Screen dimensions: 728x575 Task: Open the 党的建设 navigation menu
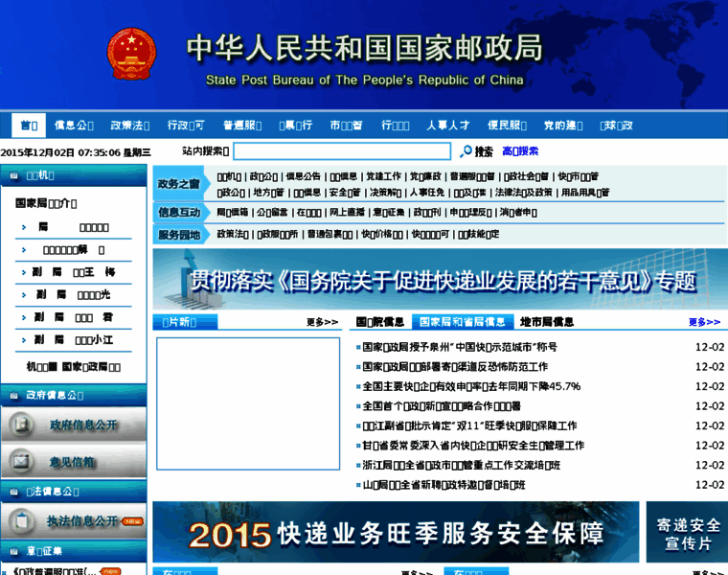tap(563, 126)
